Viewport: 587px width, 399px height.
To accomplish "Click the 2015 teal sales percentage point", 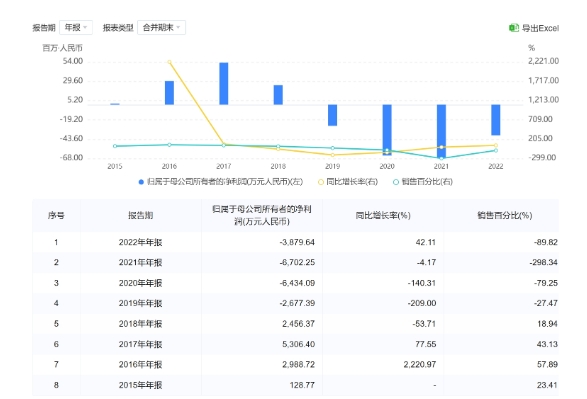I will click(115, 146).
